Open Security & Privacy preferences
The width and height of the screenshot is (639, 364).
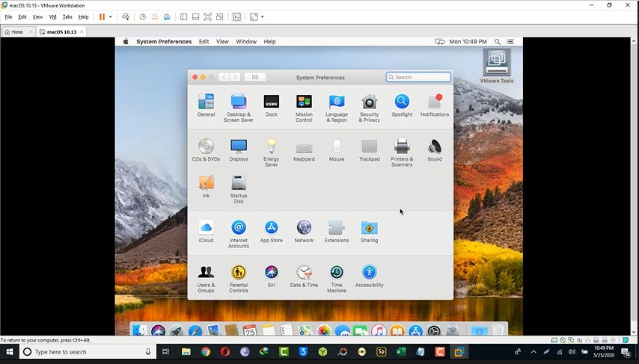point(369,108)
